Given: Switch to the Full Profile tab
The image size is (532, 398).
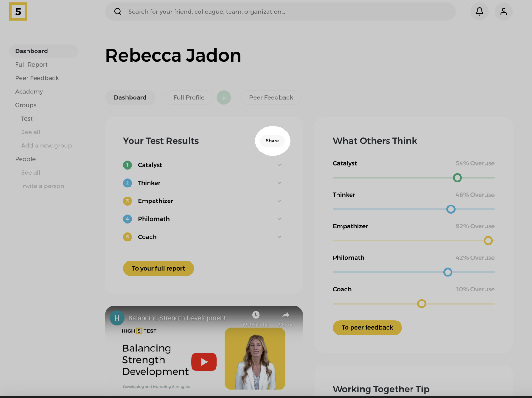Looking at the screenshot, I should click(x=189, y=97).
